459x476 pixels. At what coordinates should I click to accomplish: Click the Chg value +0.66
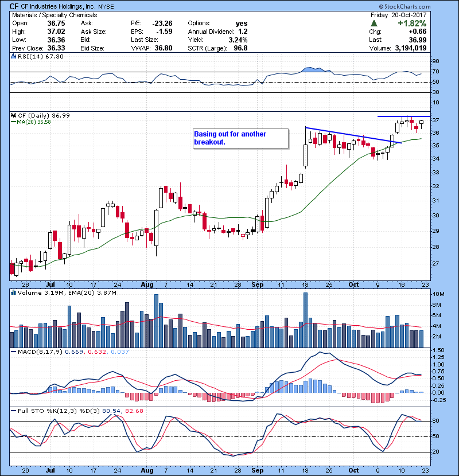(x=417, y=32)
